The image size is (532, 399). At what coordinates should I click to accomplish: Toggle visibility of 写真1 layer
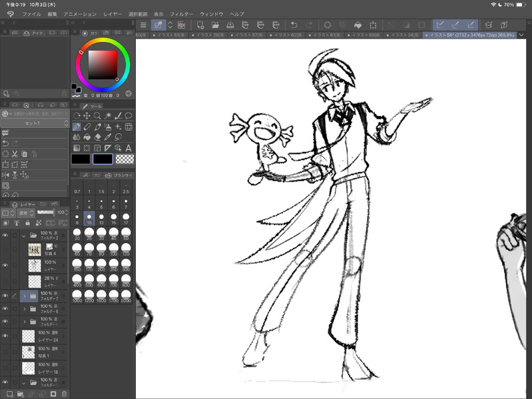(x=5, y=352)
